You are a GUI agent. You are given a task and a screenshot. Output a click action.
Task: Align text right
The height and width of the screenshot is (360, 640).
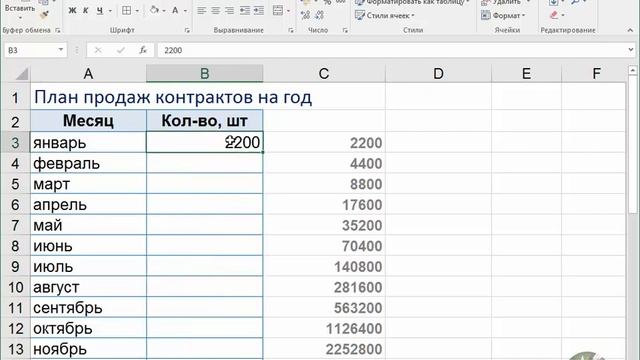point(230,11)
